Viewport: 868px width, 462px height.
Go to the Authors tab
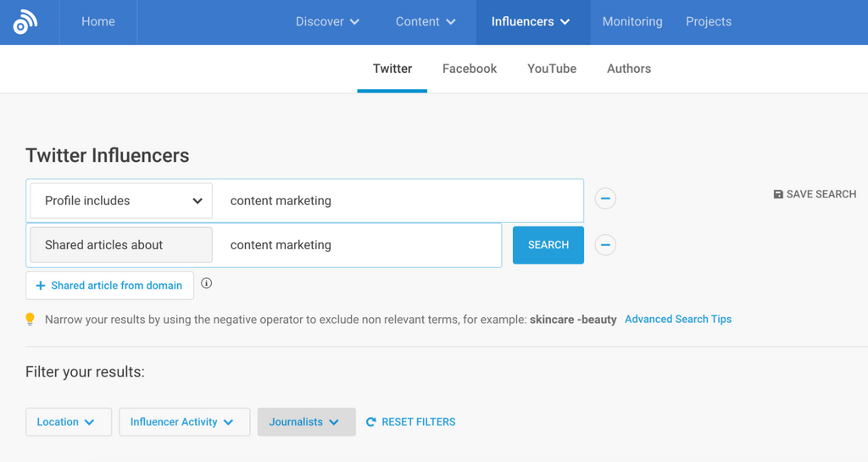629,69
